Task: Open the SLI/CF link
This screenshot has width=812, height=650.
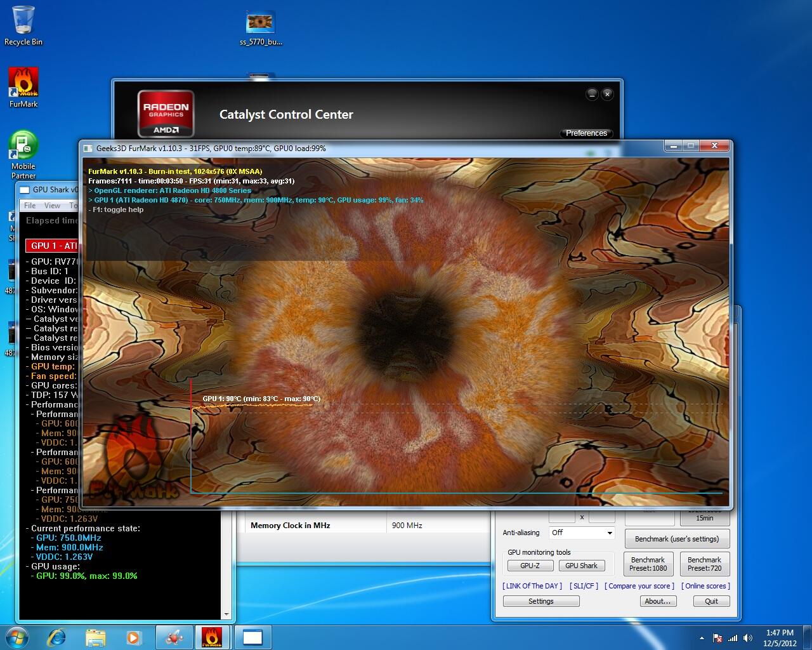Action: (x=584, y=586)
